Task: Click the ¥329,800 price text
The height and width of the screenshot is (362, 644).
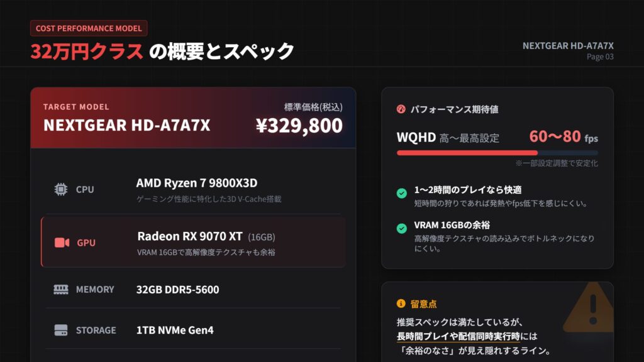Action: pyautogui.click(x=299, y=126)
